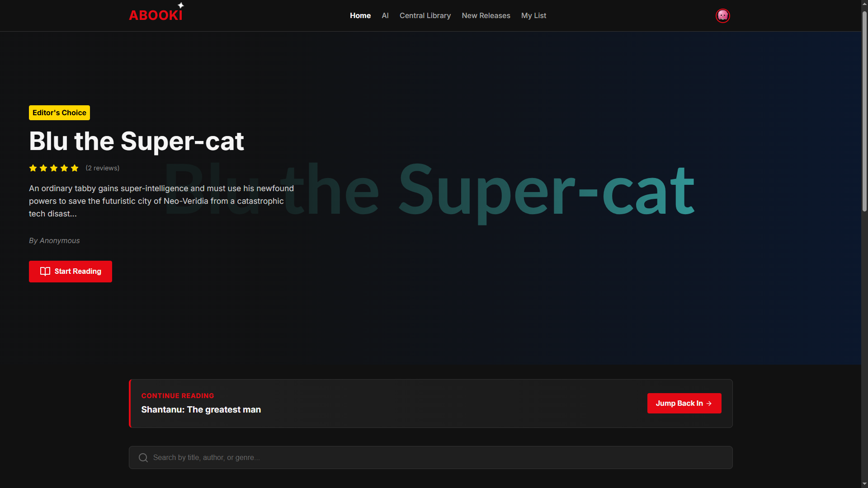Click Blu the Super-cat title
Viewport: 868px width, 488px height.
[137, 141]
